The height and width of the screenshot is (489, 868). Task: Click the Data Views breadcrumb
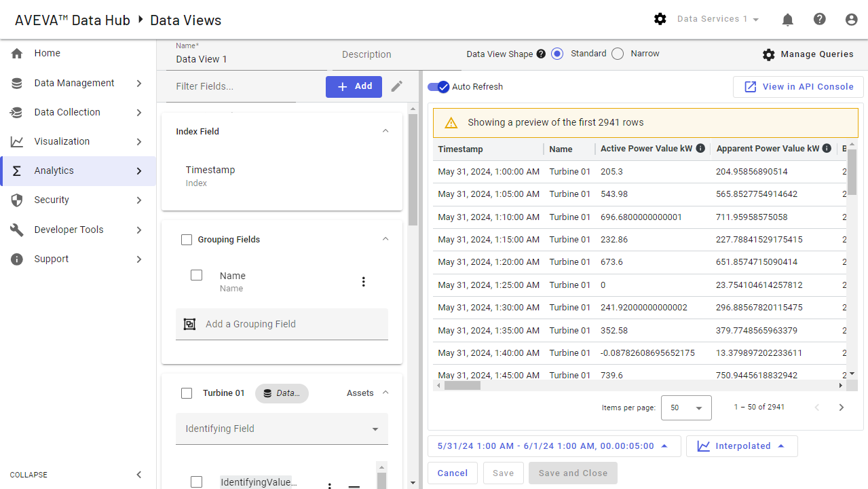[186, 20]
